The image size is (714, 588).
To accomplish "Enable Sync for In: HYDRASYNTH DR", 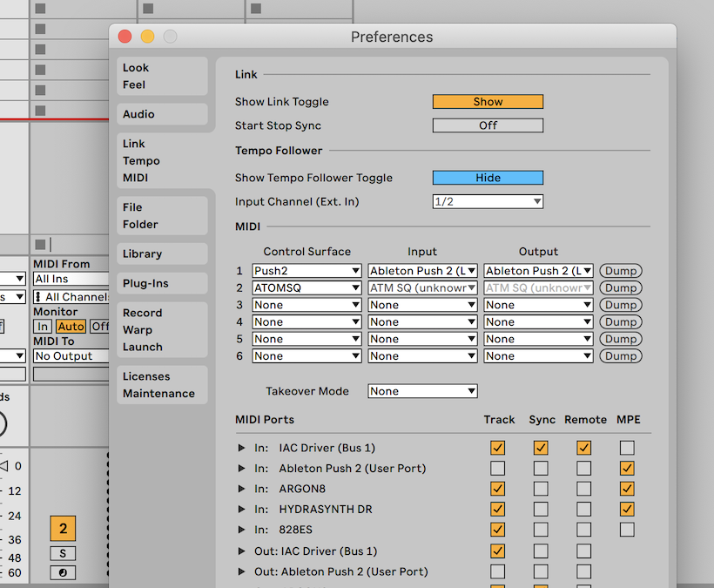I will tap(541, 510).
